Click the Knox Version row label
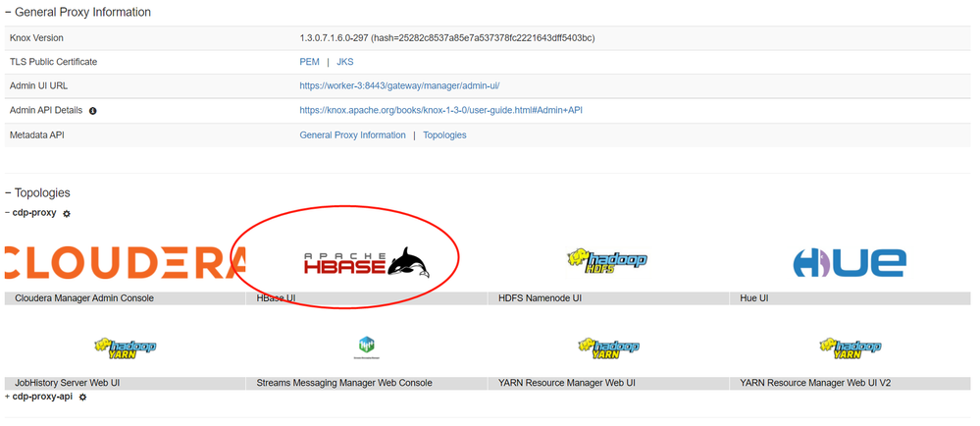The width and height of the screenshot is (980, 426). 37,38
